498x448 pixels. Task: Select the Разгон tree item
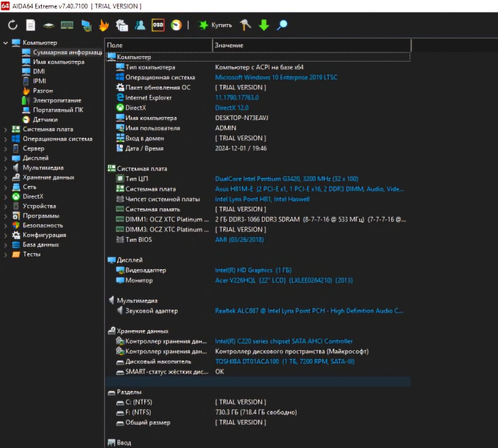[x=43, y=91]
